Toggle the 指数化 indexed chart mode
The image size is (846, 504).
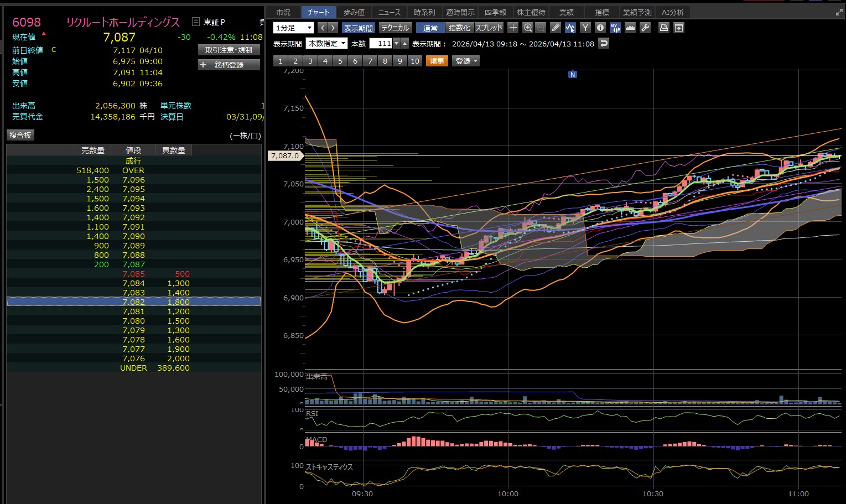coord(459,28)
